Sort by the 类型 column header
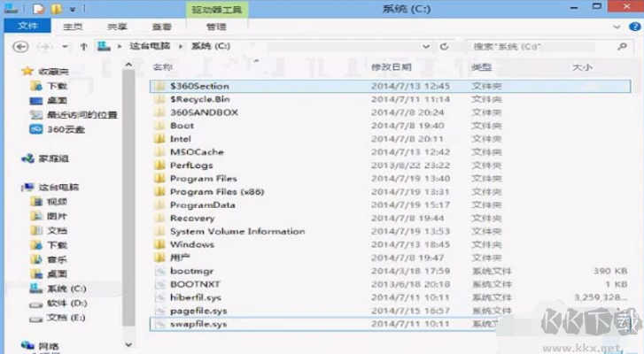 tap(481, 67)
